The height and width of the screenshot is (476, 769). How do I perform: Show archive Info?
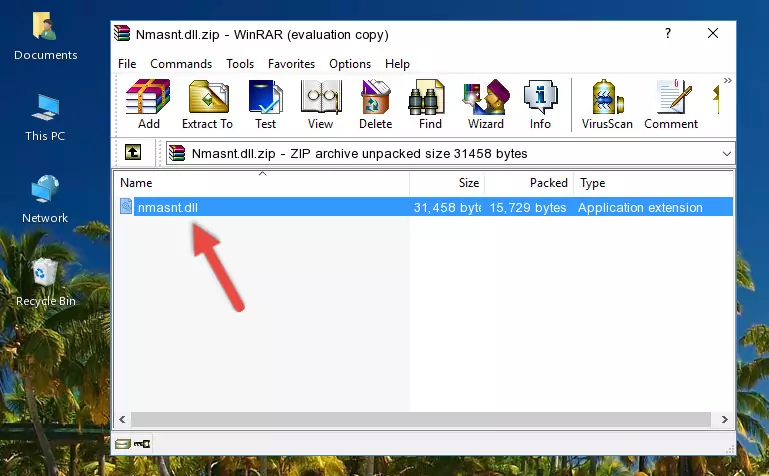click(x=540, y=104)
